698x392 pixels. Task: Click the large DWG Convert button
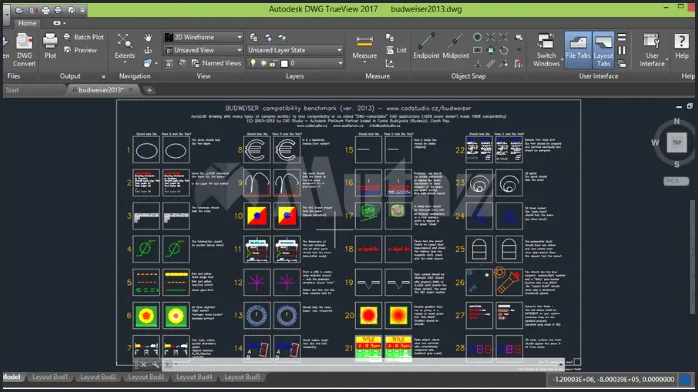(x=24, y=50)
